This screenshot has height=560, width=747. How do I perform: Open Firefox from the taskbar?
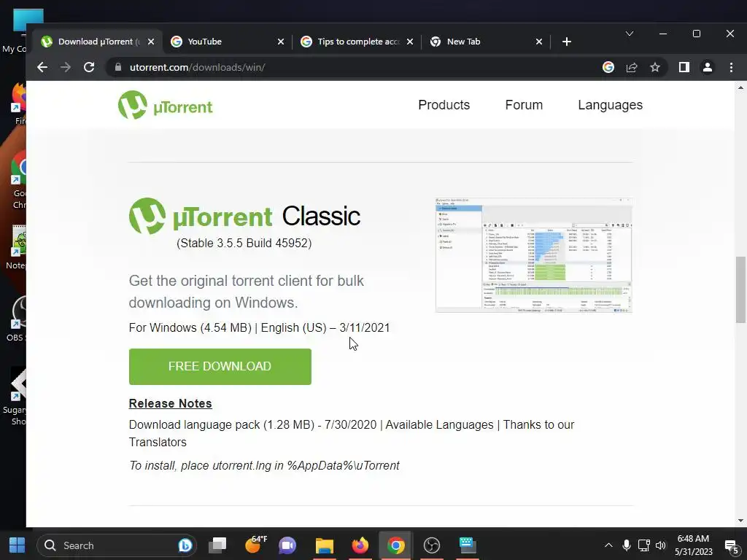pos(360,545)
